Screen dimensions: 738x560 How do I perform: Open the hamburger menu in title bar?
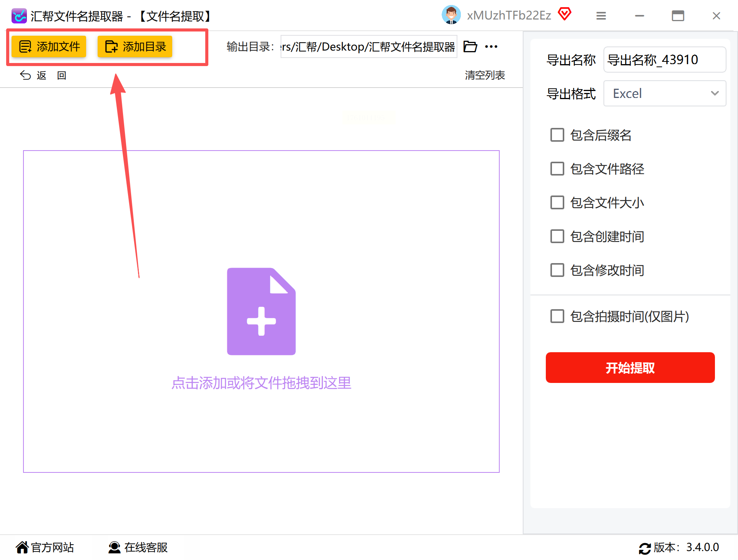(x=601, y=16)
